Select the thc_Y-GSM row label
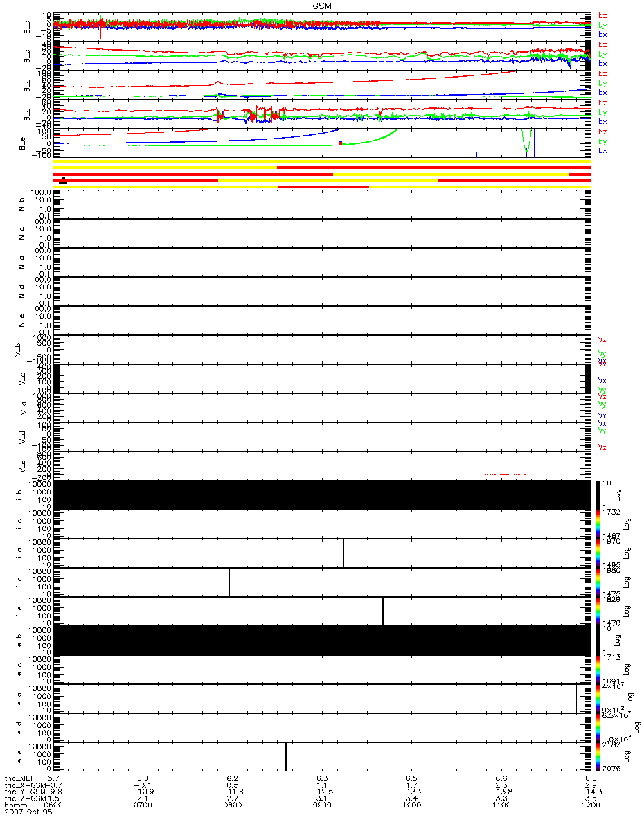Viewport: 644px width, 831px height. click(x=24, y=792)
